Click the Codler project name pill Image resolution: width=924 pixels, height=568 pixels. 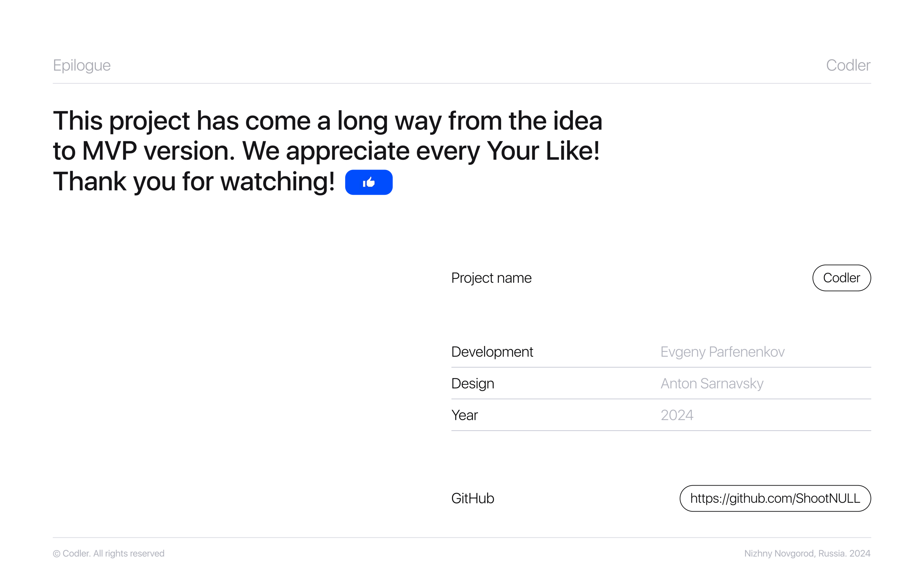[x=841, y=278]
